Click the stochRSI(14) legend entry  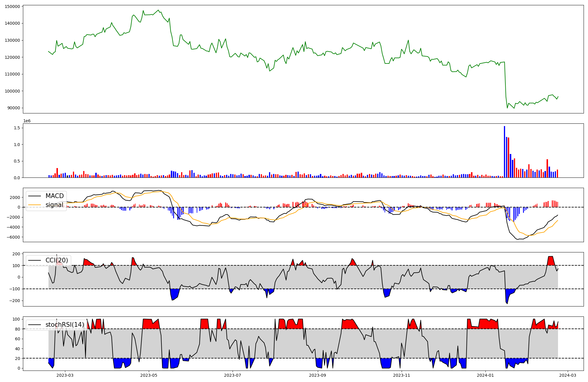tap(65, 325)
